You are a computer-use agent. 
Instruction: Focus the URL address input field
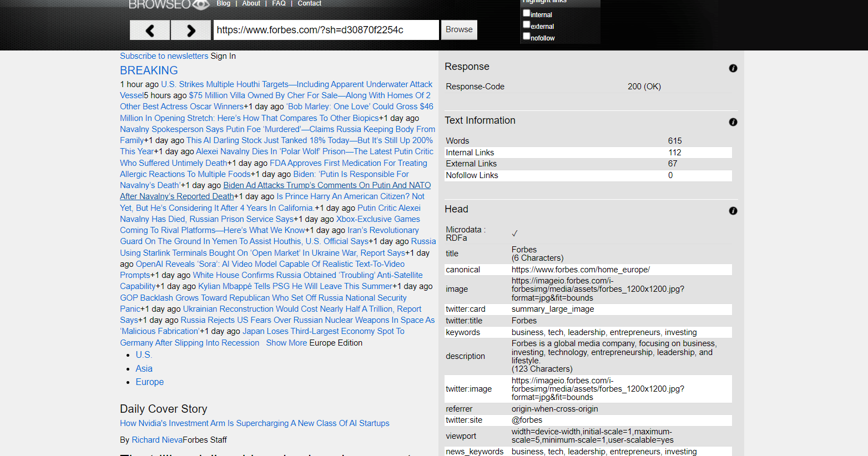pos(326,30)
